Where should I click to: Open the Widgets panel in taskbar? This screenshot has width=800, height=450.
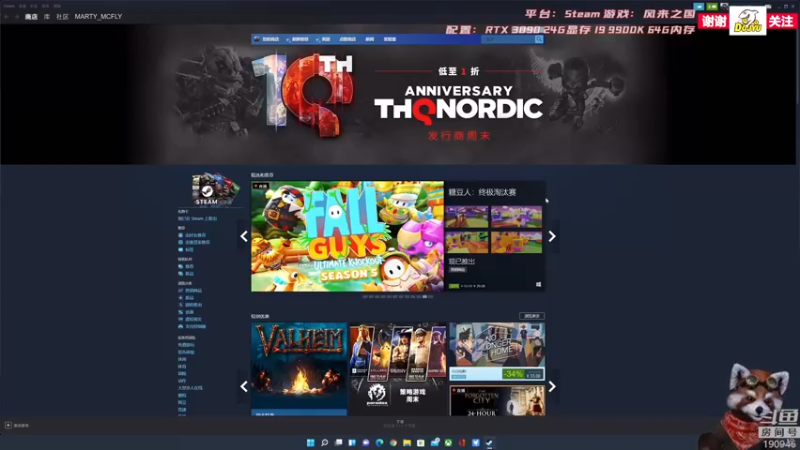352,442
